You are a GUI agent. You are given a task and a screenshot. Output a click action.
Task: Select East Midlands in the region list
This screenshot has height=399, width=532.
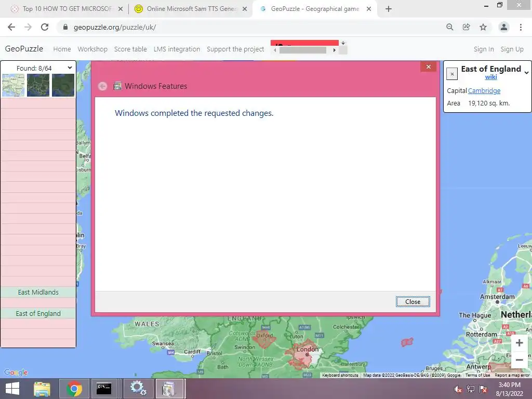click(x=38, y=292)
